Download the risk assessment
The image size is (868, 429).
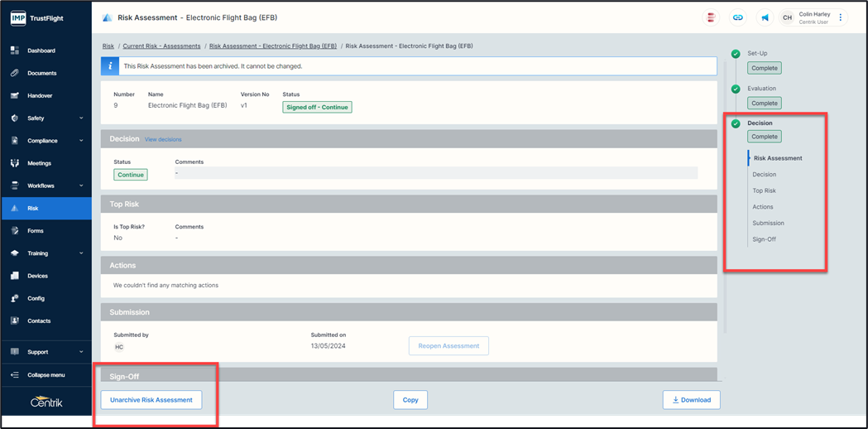[691, 400]
